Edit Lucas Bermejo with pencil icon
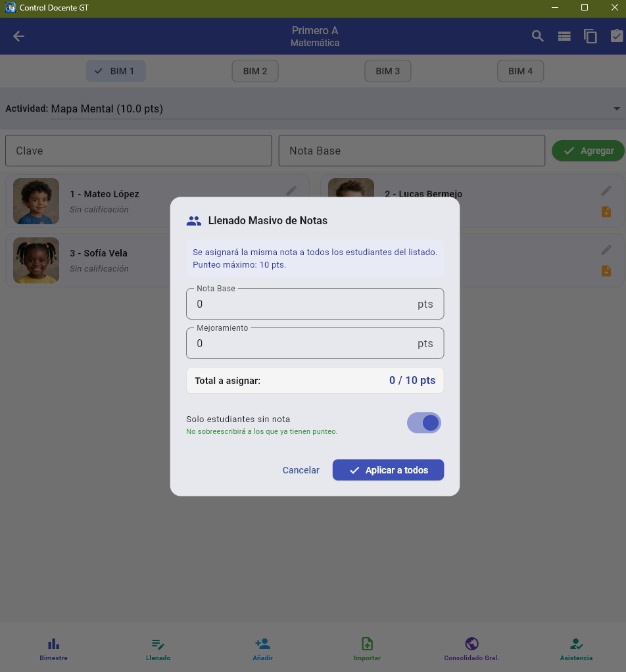The width and height of the screenshot is (626, 672). point(606,191)
